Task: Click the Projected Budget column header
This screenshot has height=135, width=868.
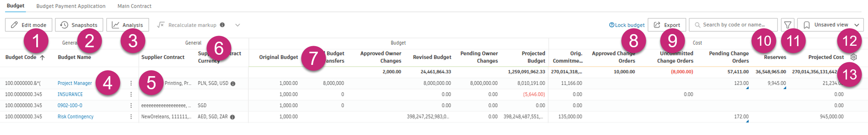Action: pyautogui.click(x=533, y=57)
